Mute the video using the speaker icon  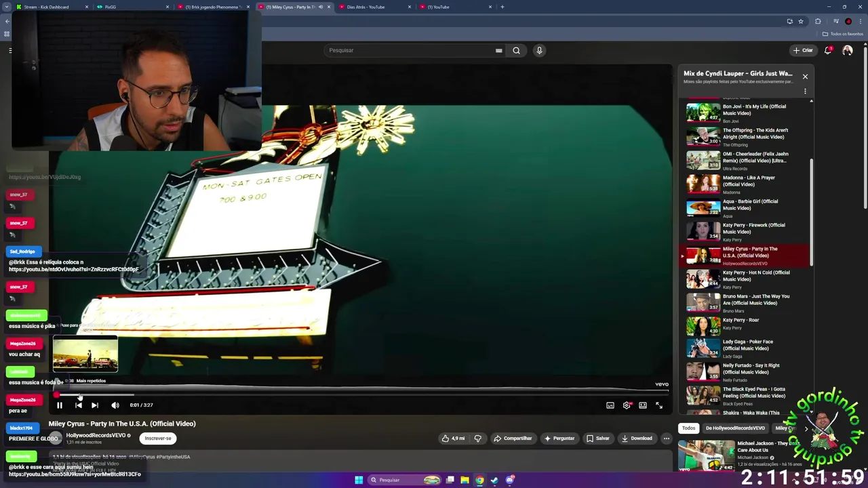point(115,405)
